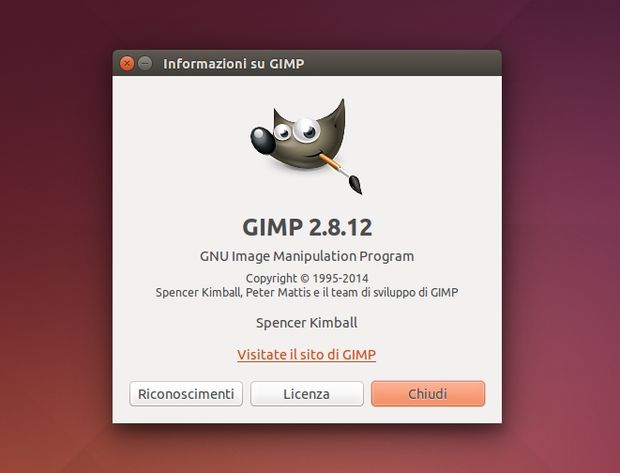Screen dimensions: 620x473
Task: Open the Riconoscimenti credits
Action: click(186, 394)
